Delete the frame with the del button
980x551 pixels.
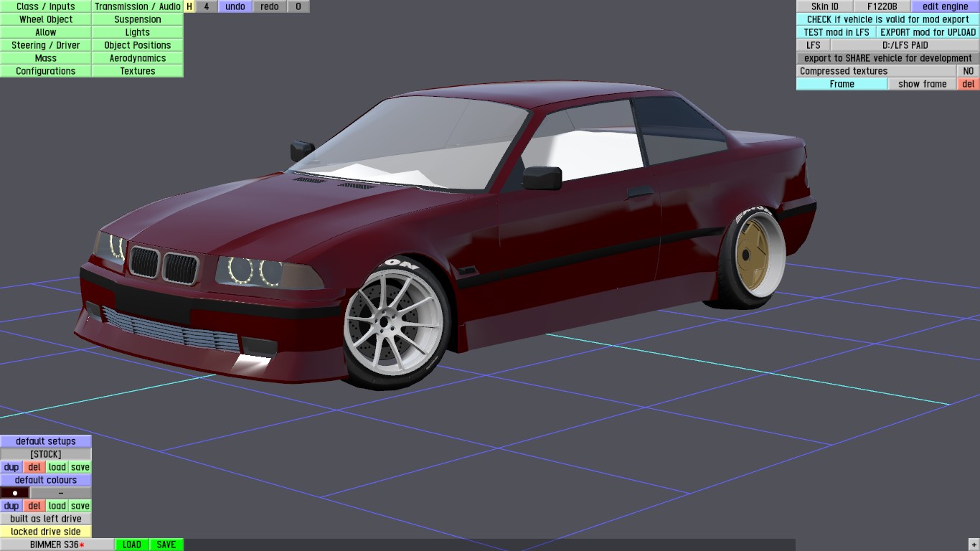969,84
